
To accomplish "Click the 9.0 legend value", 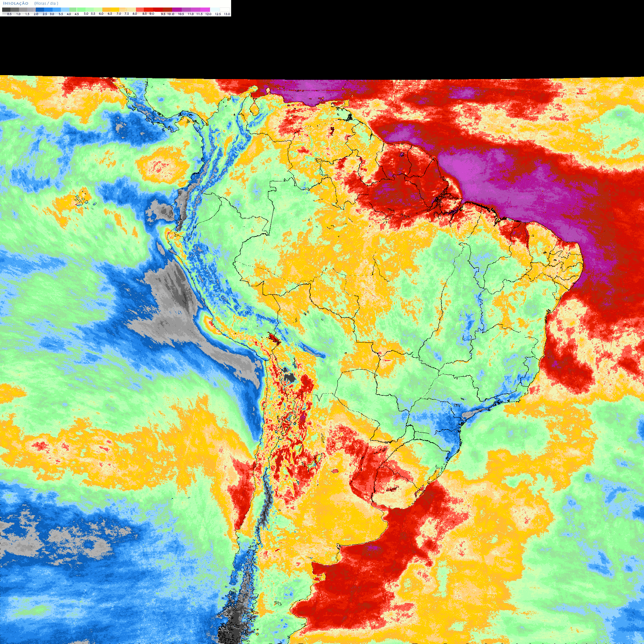I will tap(152, 14).
